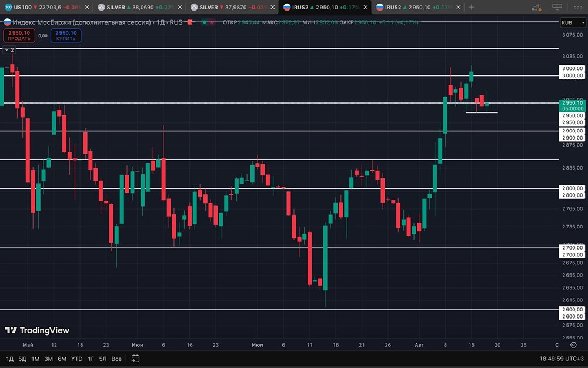
Task: Click the Авг label on time axis
Action: pos(419,344)
